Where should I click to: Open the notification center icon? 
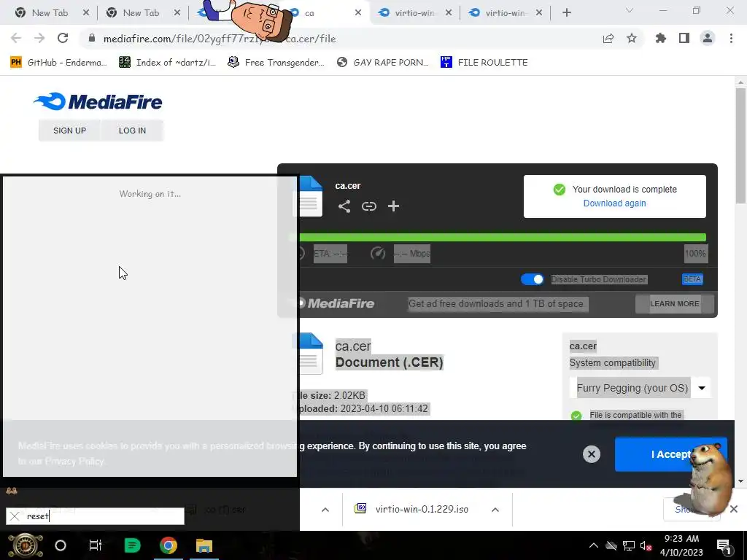(724, 545)
